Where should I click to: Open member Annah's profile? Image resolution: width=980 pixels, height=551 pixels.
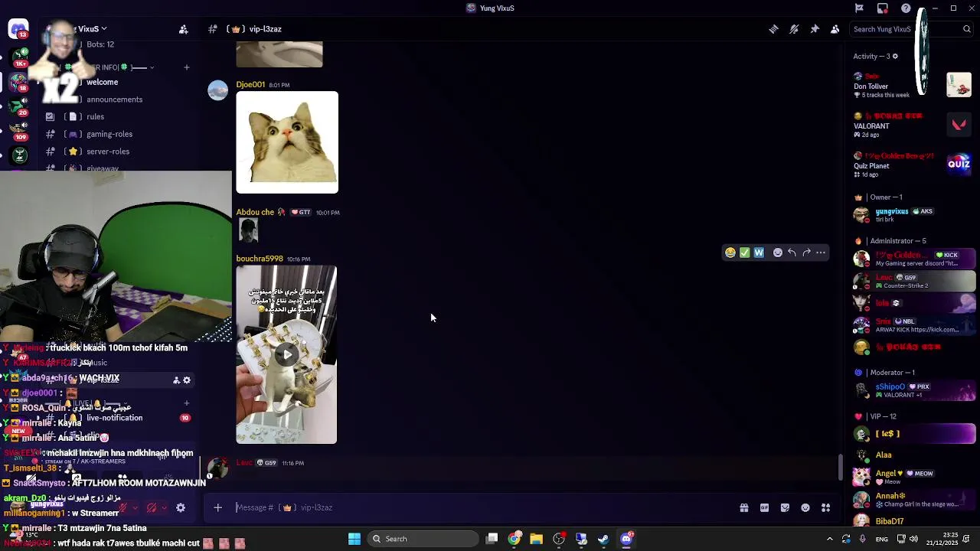(913, 500)
